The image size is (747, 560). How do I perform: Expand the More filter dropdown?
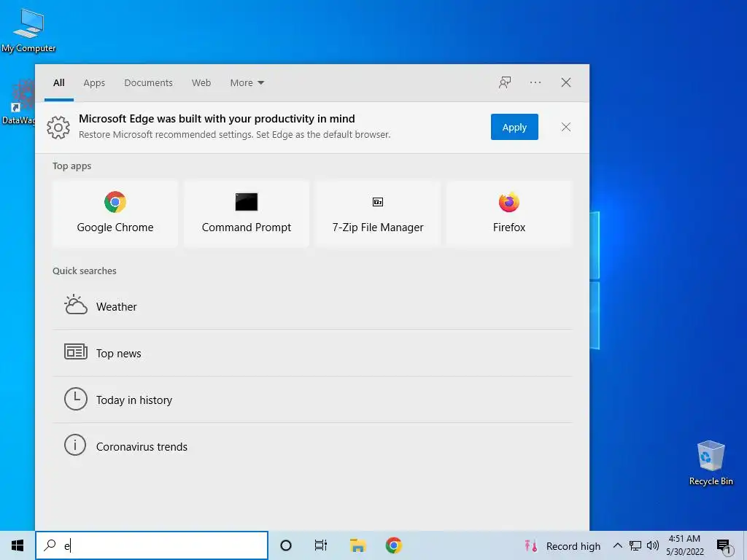coord(247,83)
